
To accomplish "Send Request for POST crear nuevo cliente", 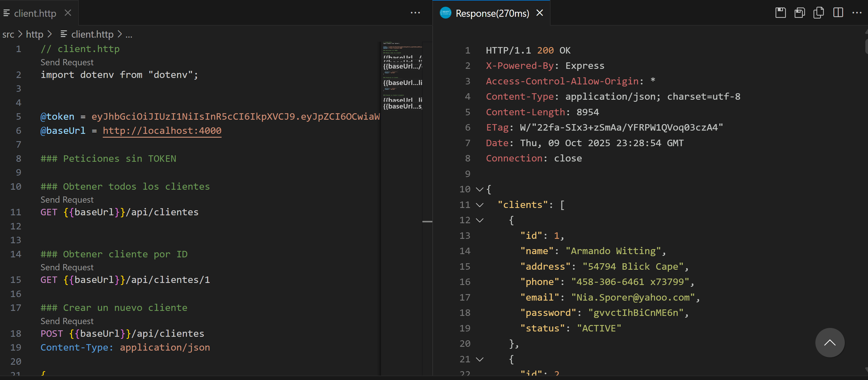I will coord(67,321).
